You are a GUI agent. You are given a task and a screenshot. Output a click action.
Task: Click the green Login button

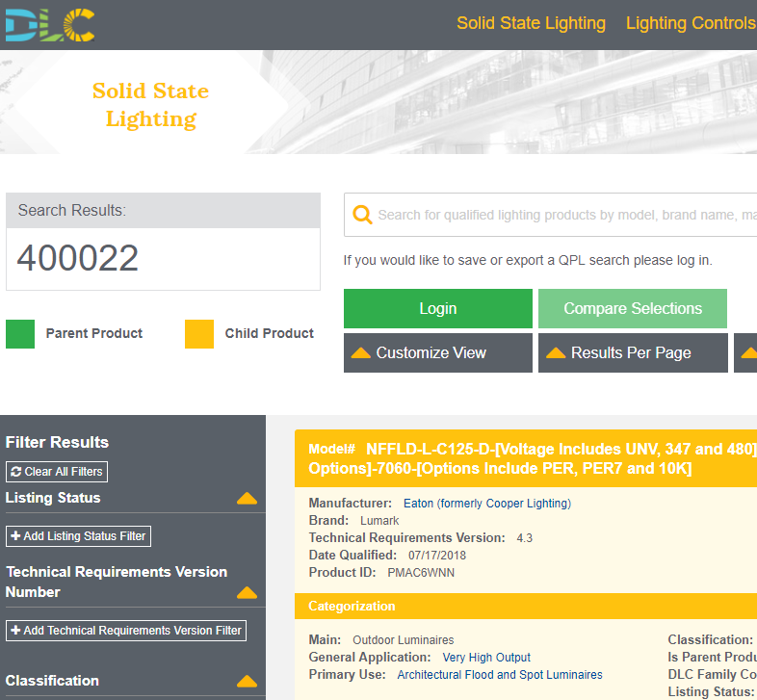(x=438, y=308)
